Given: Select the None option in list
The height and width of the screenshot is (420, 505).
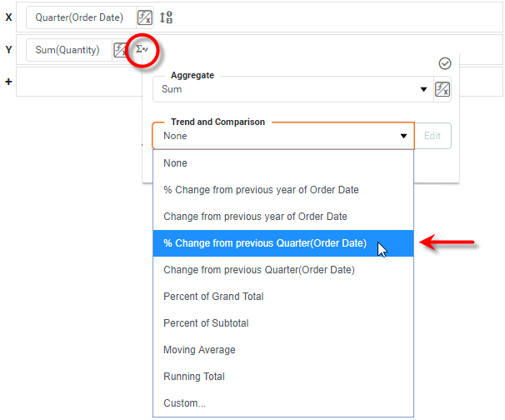Looking at the screenshot, I should coord(176,163).
